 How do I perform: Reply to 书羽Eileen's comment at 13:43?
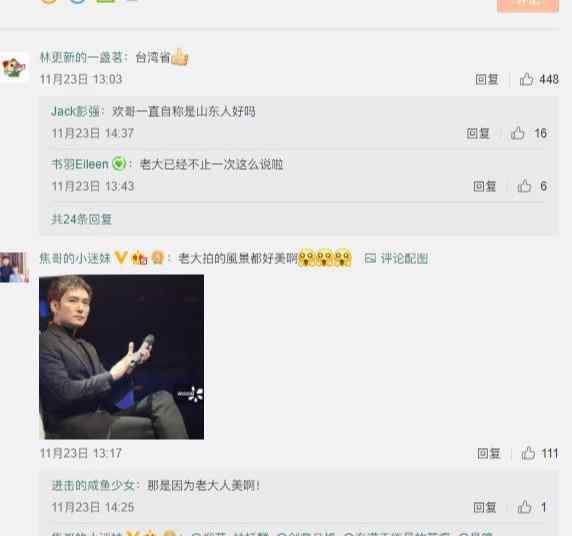point(484,186)
